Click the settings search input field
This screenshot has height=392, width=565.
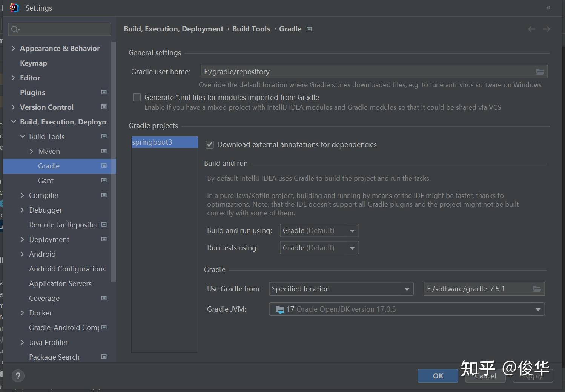click(60, 29)
